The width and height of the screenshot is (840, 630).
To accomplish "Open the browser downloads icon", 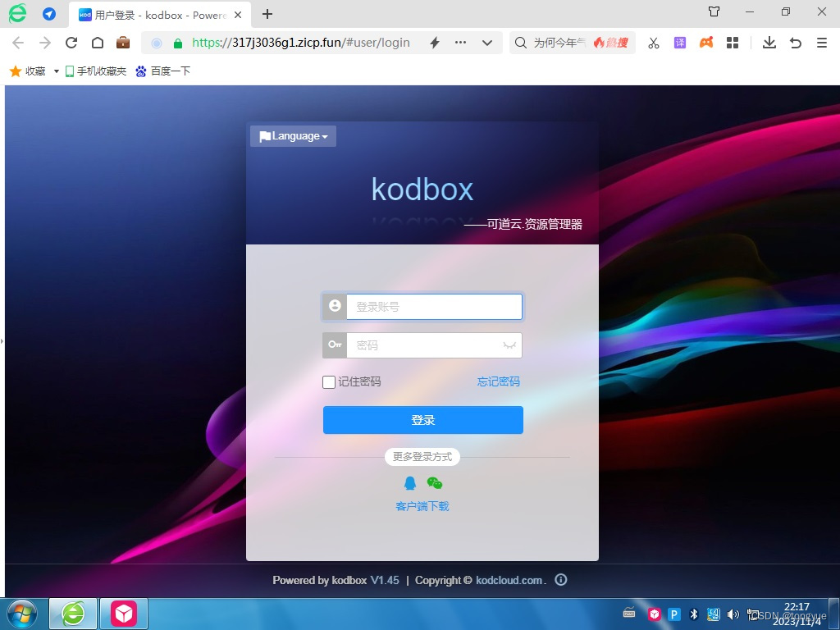I will tap(769, 42).
